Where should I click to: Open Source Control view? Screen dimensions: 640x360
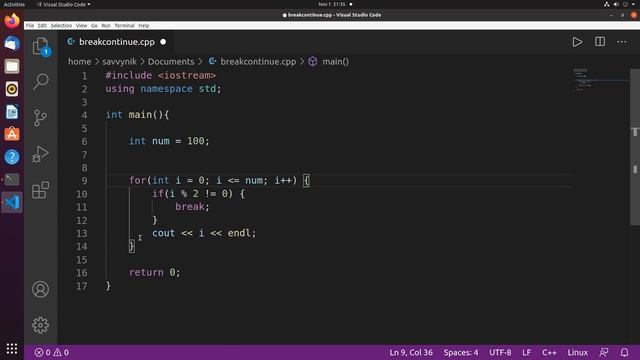[40, 118]
